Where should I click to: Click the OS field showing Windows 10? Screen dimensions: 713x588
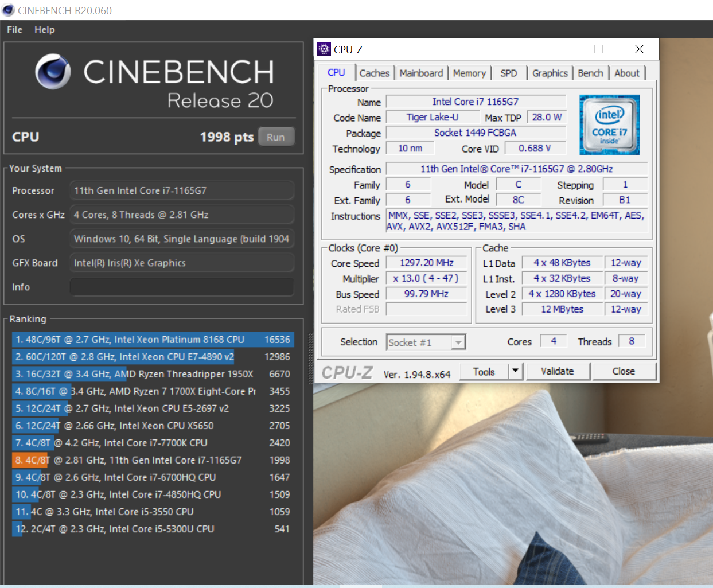[182, 239]
